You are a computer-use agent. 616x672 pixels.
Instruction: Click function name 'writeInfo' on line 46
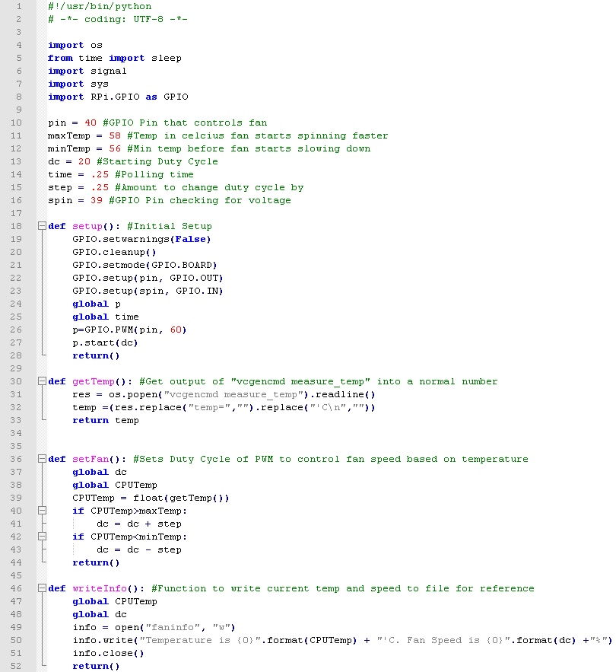(100, 588)
